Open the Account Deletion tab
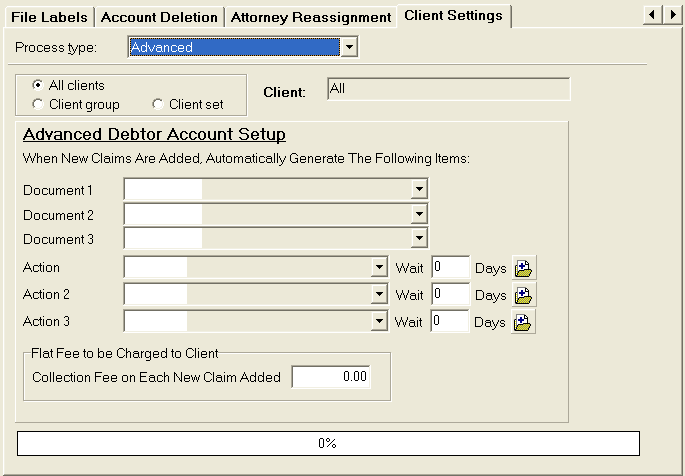Viewport: 685px width, 476px height. 159,17
